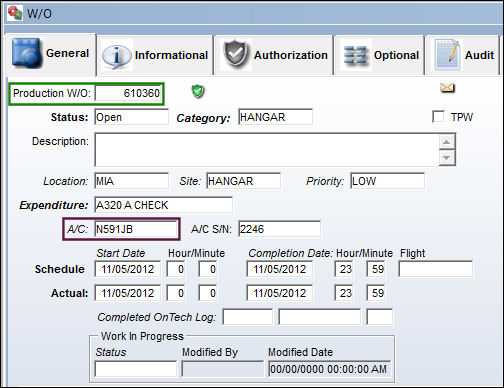Click the envelope mail icon

447,88
